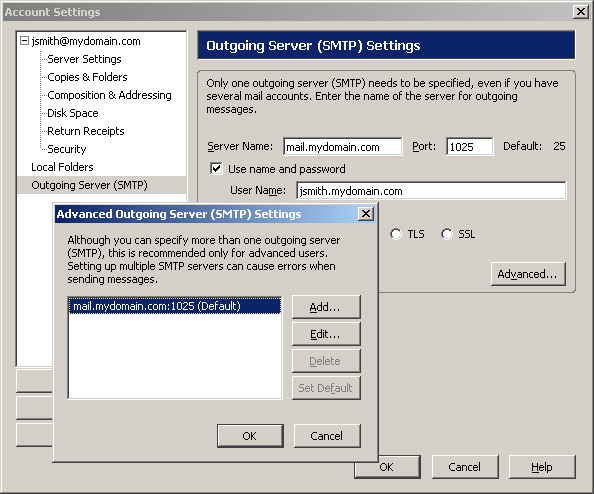This screenshot has height=494, width=594.
Task: Click the Help button in Account Settings
Action: (542, 467)
